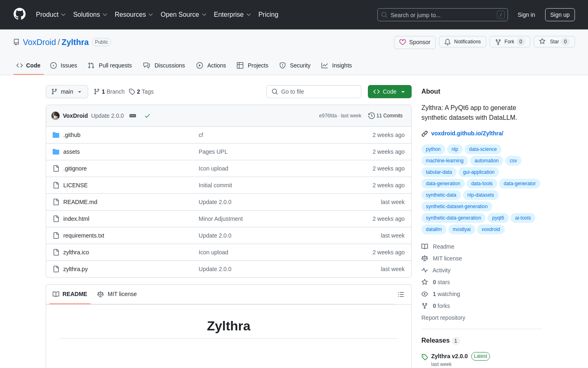Screen dimensions: 588x368
Task: Open the assets folder
Action: pos(71,152)
